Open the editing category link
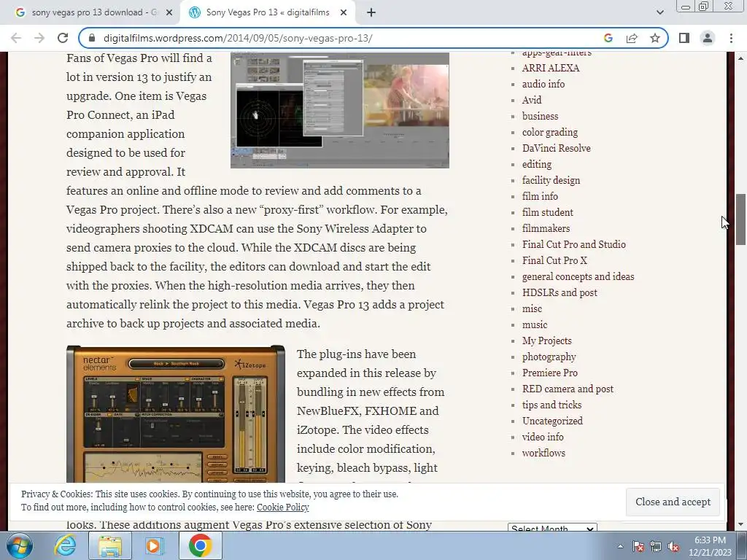Image resolution: width=747 pixels, height=560 pixels. click(x=537, y=164)
